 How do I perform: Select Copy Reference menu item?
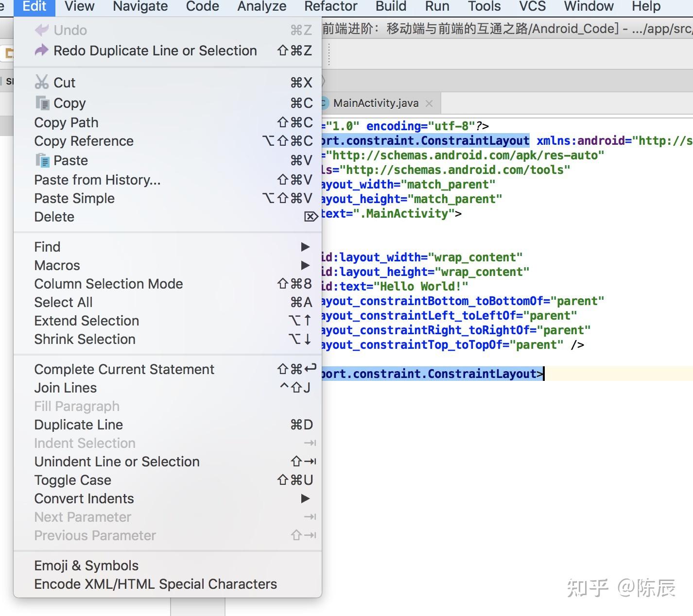(168, 141)
